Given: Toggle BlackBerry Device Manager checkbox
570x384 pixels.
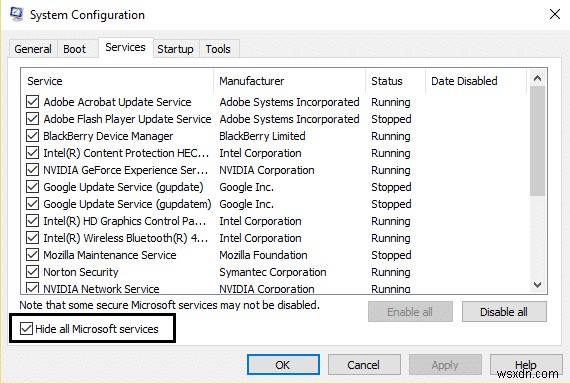Looking at the screenshot, I should click(32, 136).
